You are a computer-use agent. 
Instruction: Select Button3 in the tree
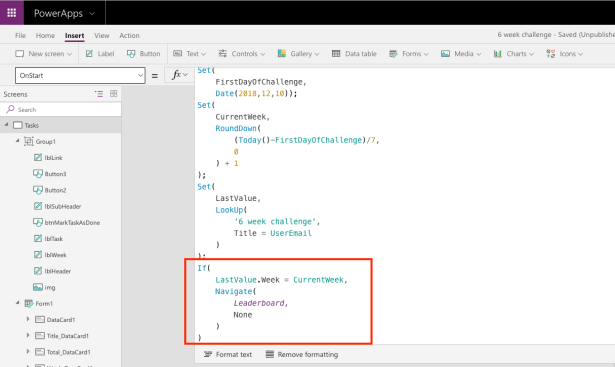click(x=55, y=174)
